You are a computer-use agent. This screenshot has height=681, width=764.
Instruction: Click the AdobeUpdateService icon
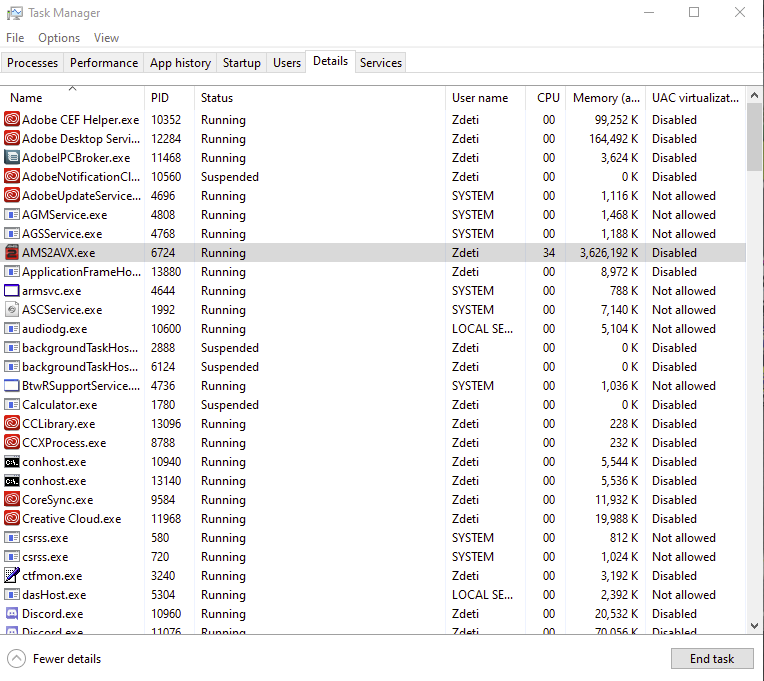point(12,195)
